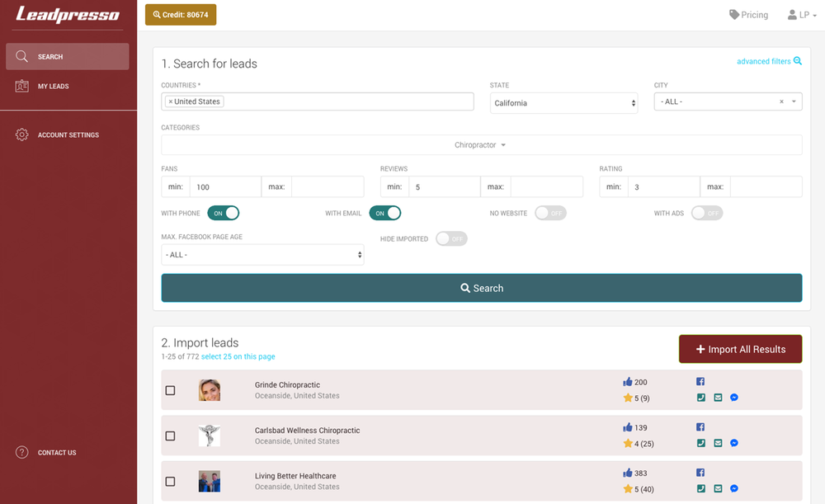This screenshot has height=504, width=825.
Task: Click the Credit: 80674 button
Action: pyautogui.click(x=181, y=15)
